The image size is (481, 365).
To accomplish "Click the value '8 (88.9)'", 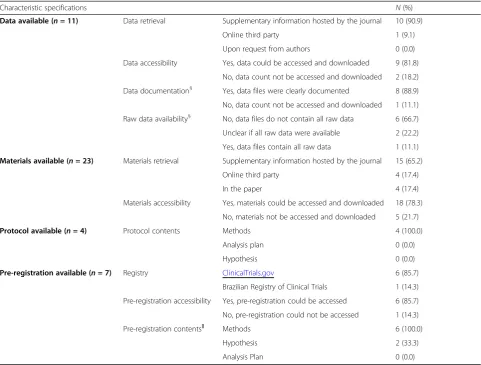I will click(407, 91).
